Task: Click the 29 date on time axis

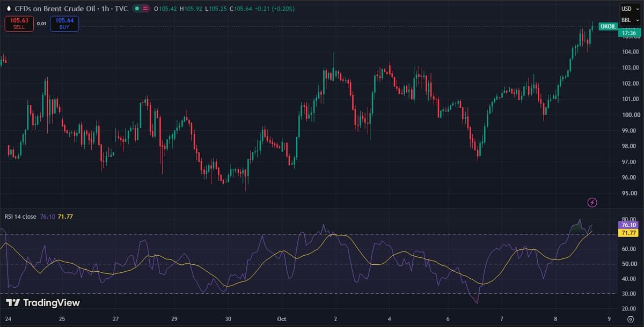Action: [x=174, y=318]
